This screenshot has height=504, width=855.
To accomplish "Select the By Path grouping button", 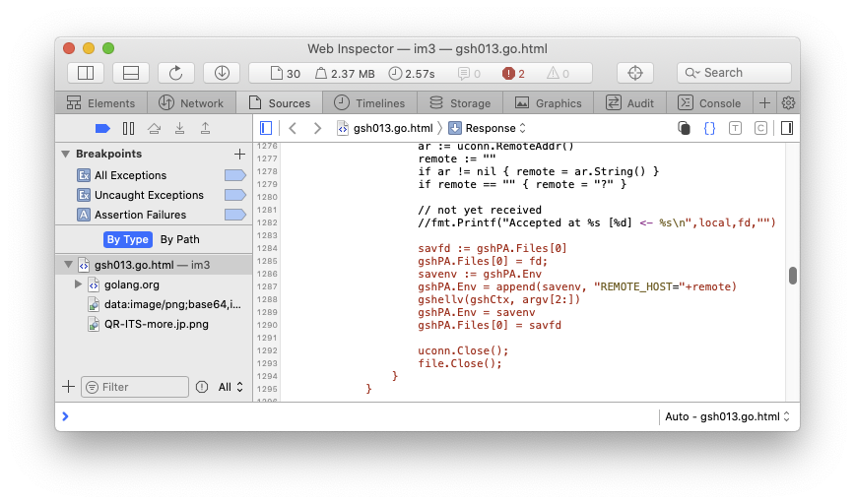I will (179, 239).
